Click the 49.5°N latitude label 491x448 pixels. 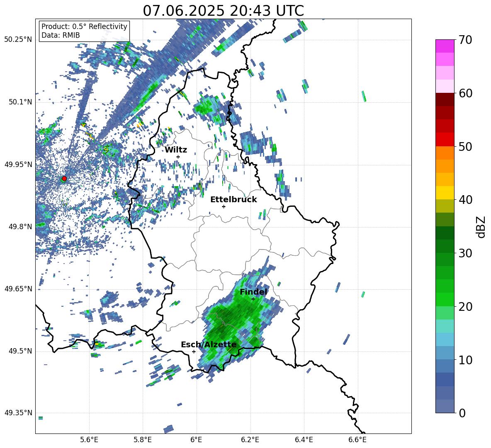click(21, 351)
